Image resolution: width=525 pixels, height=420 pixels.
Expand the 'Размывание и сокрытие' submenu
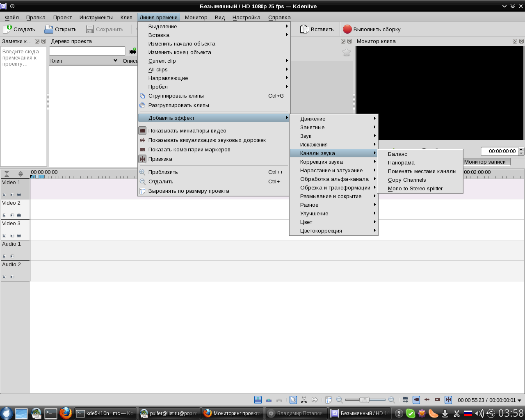[x=333, y=196]
